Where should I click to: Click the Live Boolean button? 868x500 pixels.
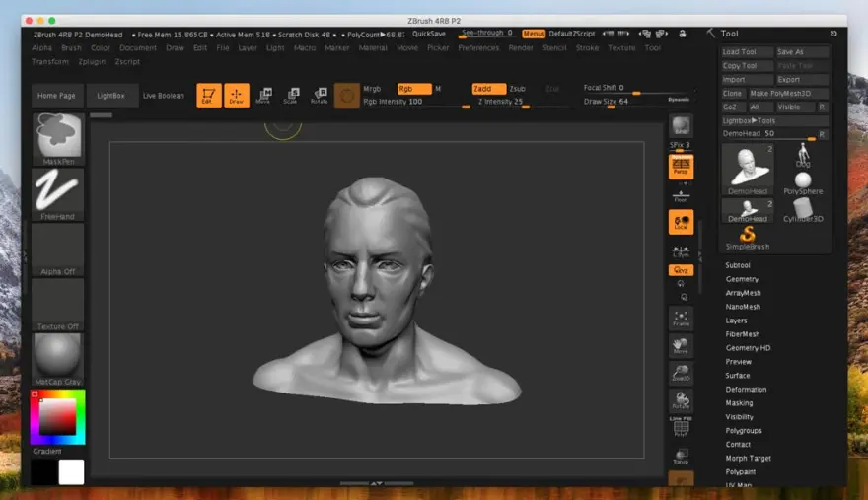point(164,96)
